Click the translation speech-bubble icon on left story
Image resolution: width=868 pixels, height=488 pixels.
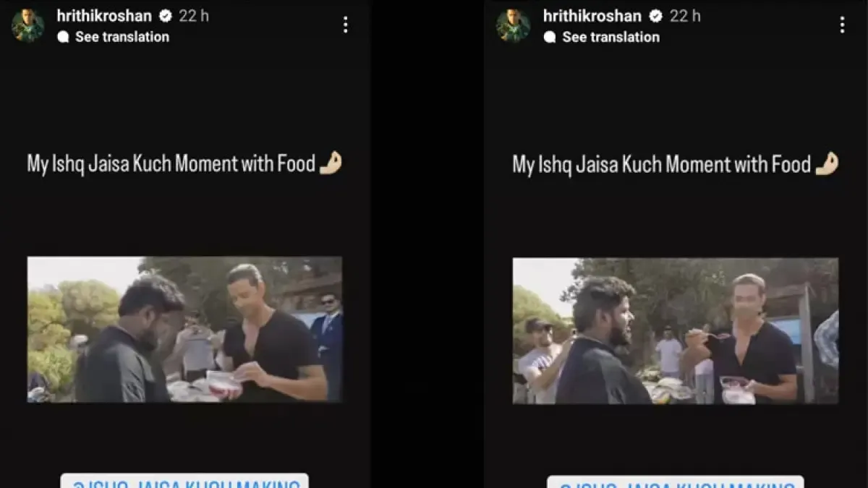[x=64, y=37]
